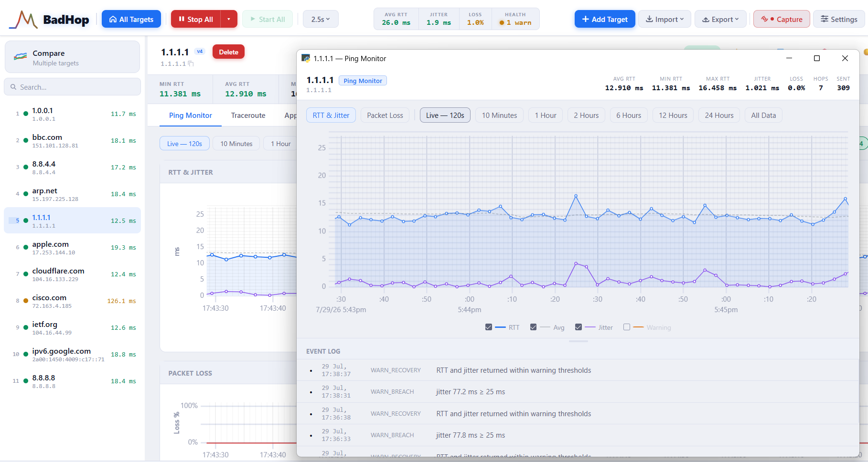Open the Stop All dropdown arrow
868x462 pixels.
(x=229, y=19)
